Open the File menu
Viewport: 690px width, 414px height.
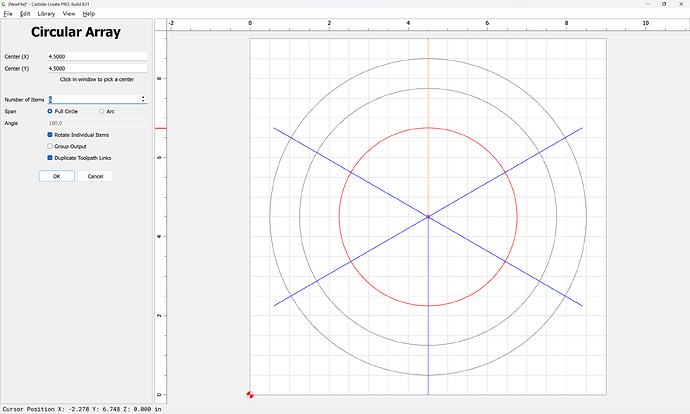(8, 14)
